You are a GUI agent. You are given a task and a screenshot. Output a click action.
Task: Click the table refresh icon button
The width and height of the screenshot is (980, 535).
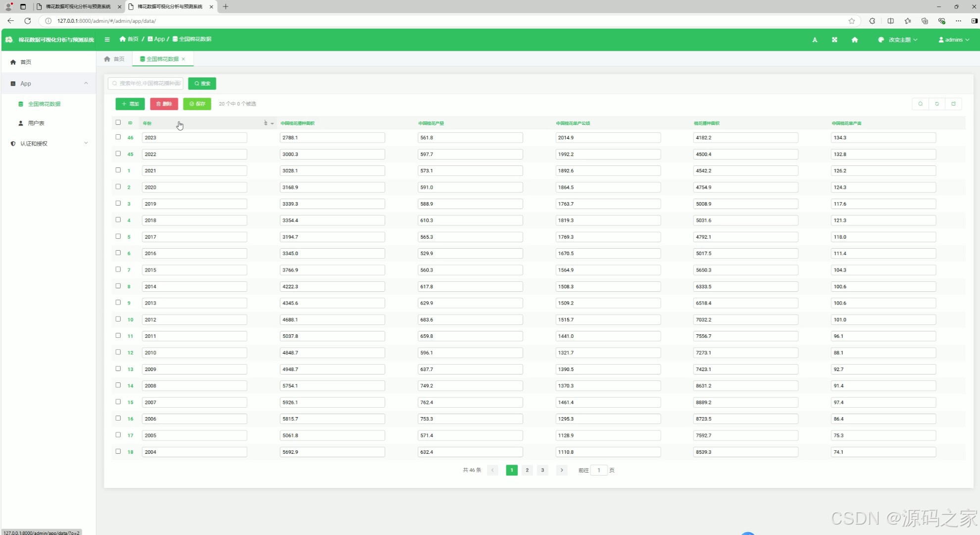click(x=937, y=104)
